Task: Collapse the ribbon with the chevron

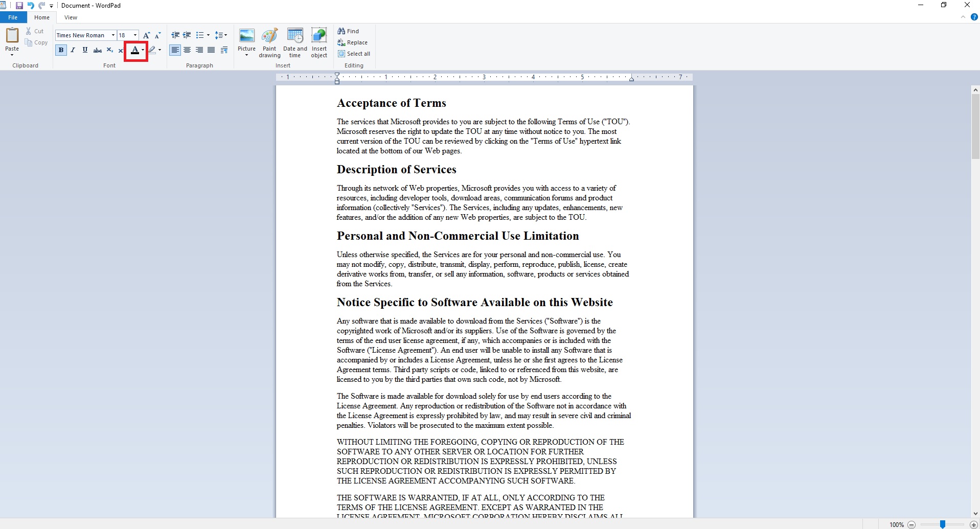Action: tap(963, 17)
